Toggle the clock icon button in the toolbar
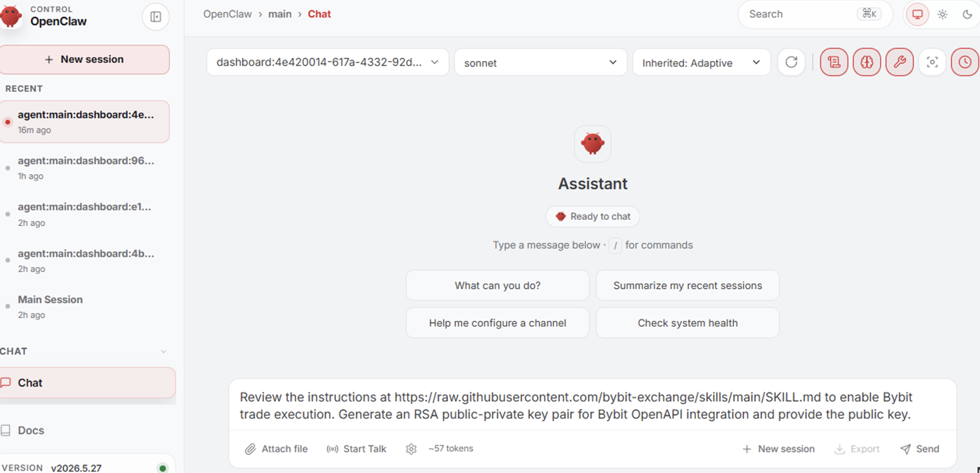980x473 pixels. (x=965, y=62)
